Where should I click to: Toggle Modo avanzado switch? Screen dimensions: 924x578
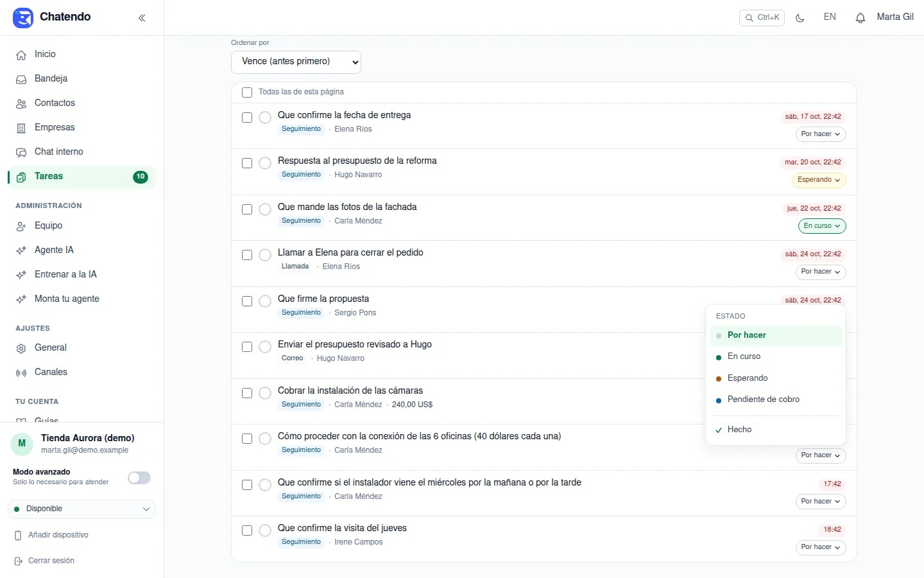(x=139, y=478)
